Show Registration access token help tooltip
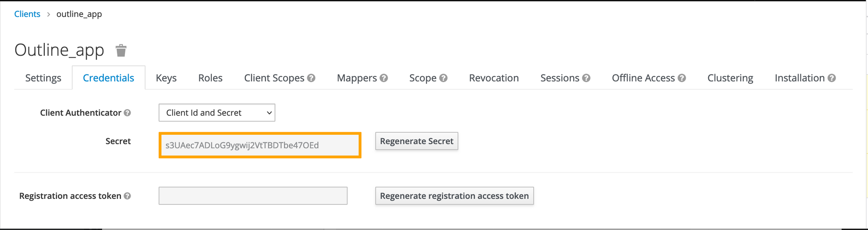This screenshot has width=868, height=230. coord(127,196)
